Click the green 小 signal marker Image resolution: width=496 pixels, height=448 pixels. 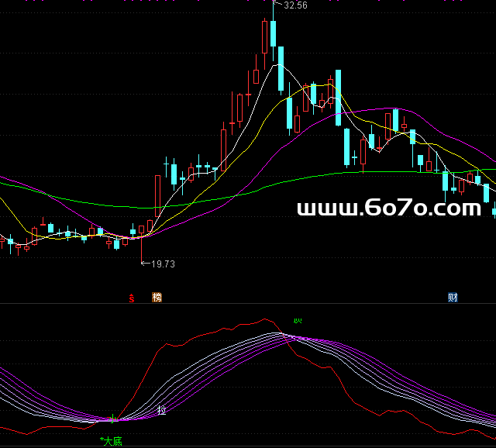(x=111, y=419)
